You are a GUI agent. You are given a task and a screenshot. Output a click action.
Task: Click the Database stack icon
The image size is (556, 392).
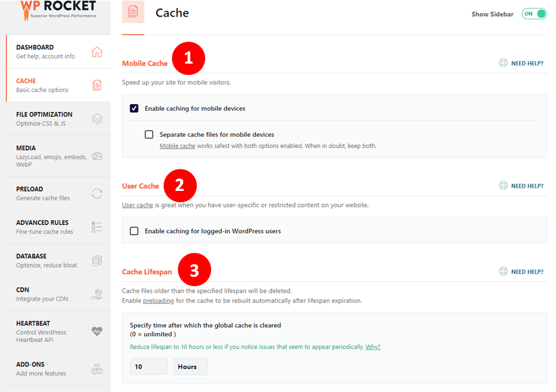pos(97,261)
